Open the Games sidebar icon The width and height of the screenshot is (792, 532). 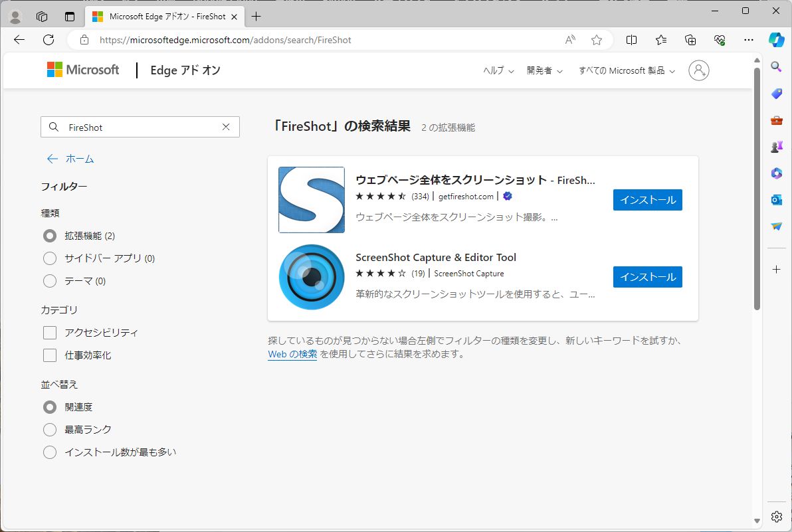coord(776,147)
